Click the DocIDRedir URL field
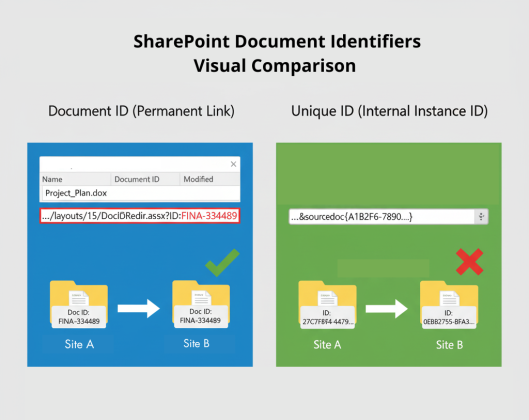Screen dimensions: 529x420 coord(140,216)
